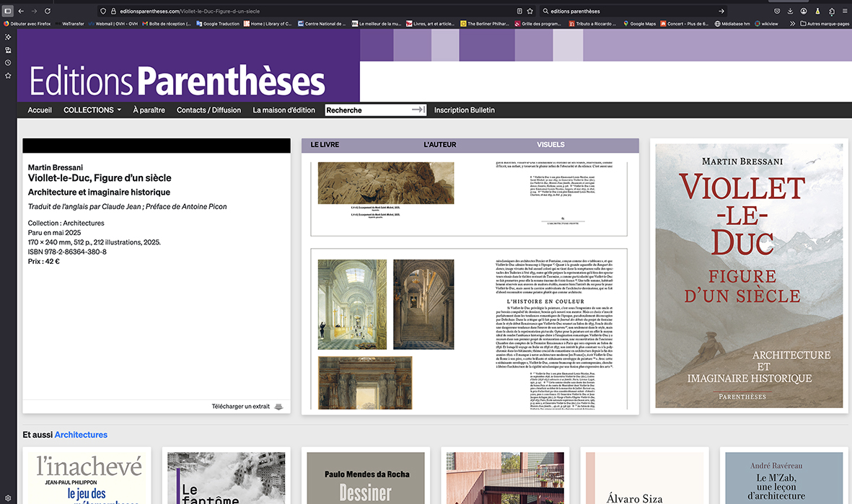Open the wikiview bookmark
852x504 pixels.
click(766, 24)
